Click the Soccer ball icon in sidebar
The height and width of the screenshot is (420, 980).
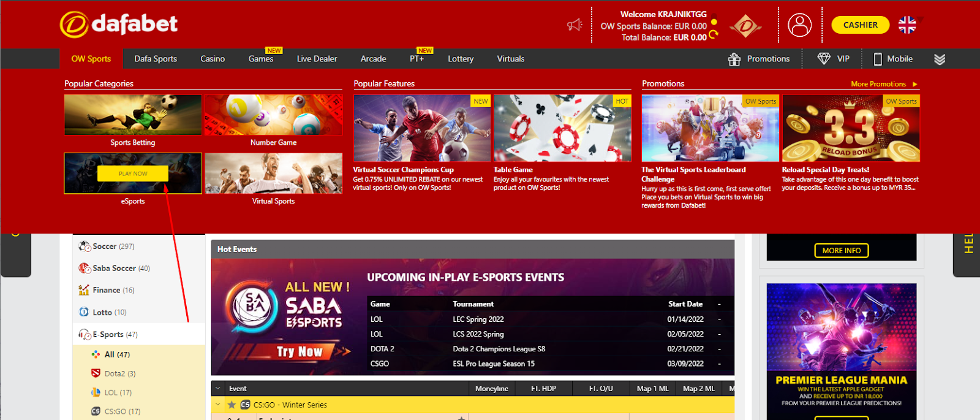click(x=85, y=246)
